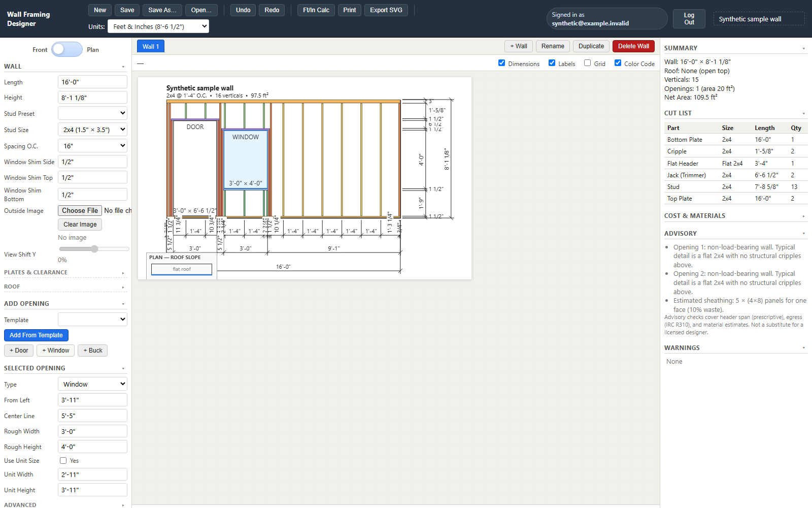812x508 pixels.
Task: Check the Use Unit Size Yes box
Action: [63, 461]
